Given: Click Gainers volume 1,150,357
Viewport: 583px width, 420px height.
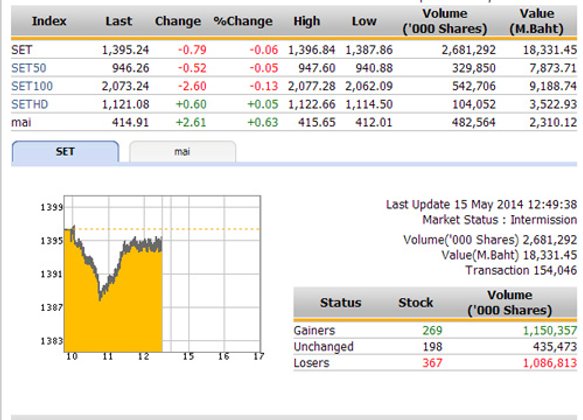Looking at the screenshot, I should [x=550, y=330].
